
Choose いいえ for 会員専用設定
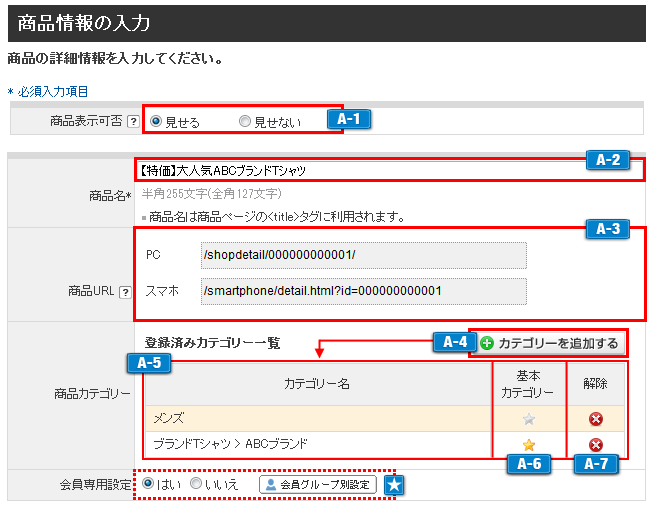pos(196,484)
